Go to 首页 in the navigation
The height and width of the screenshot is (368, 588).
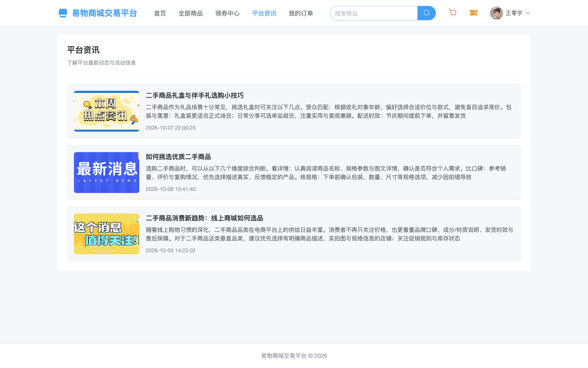pos(160,13)
